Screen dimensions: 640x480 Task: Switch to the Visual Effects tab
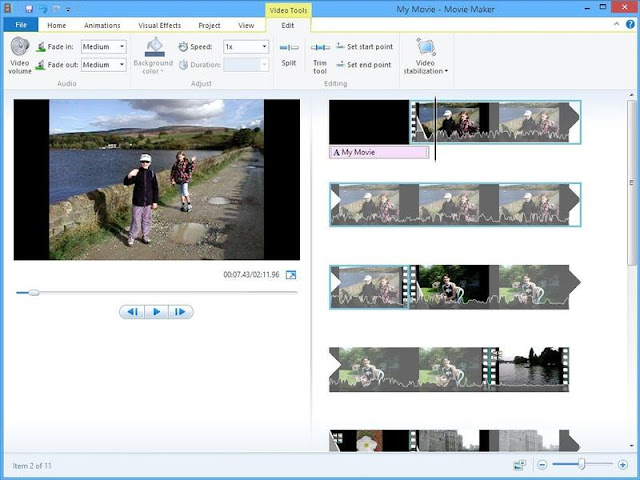tap(159, 25)
